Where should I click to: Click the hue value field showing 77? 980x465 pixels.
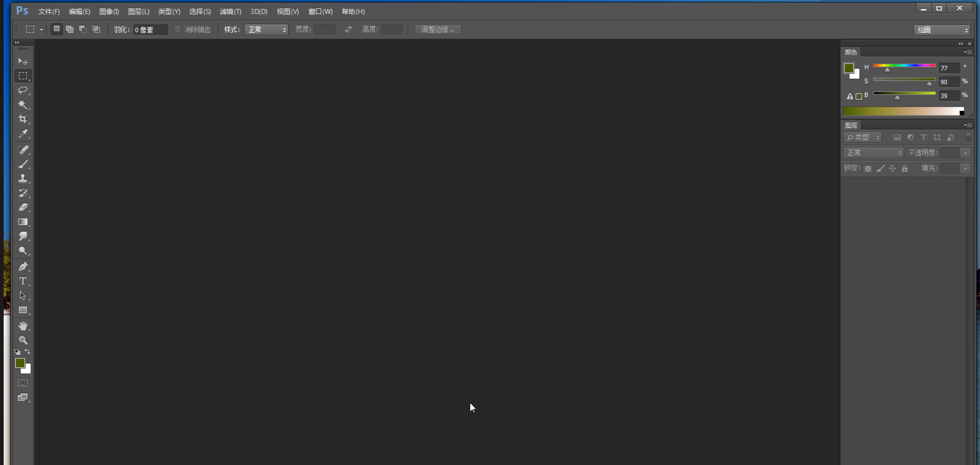pyautogui.click(x=949, y=68)
